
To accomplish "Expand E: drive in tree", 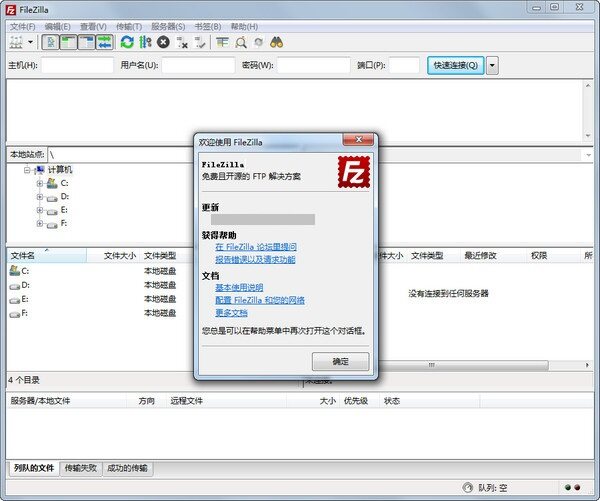I will (x=40, y=210).
